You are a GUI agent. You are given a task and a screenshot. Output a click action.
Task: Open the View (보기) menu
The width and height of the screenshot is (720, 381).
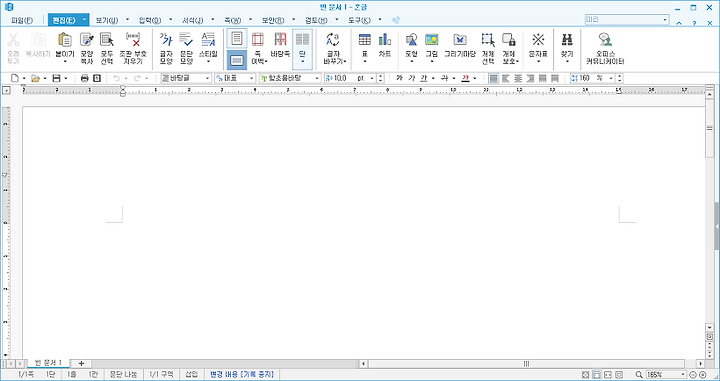coord(107,20)
